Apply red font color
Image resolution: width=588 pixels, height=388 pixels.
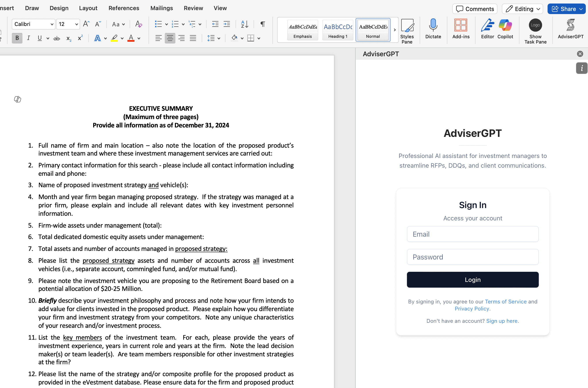pos(131,38)
